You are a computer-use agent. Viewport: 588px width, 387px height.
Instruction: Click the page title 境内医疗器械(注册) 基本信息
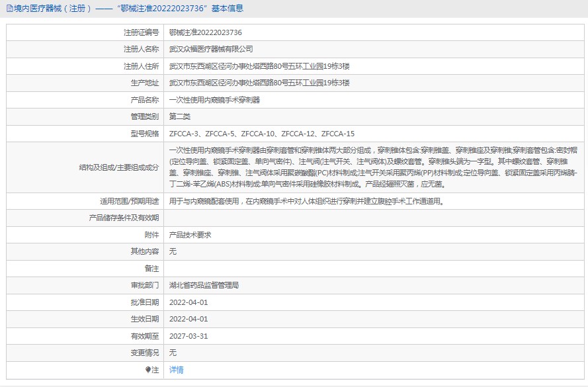pos(128,8)
